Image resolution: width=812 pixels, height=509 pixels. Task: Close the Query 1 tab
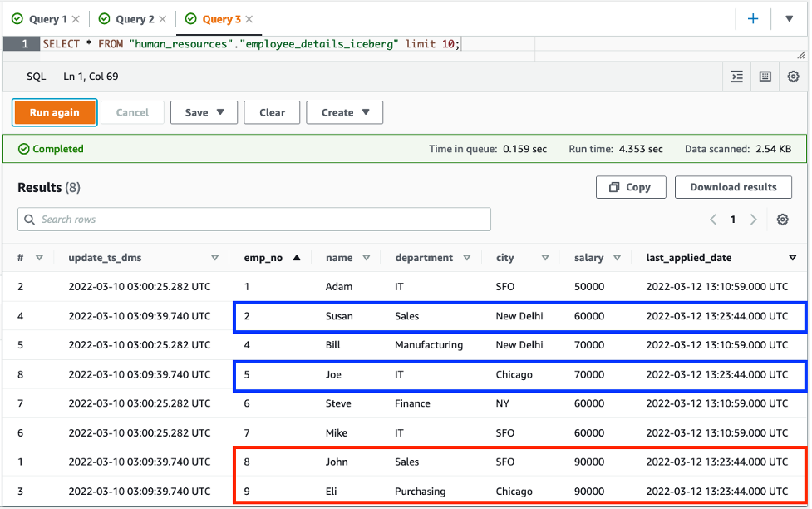(76, 19)
